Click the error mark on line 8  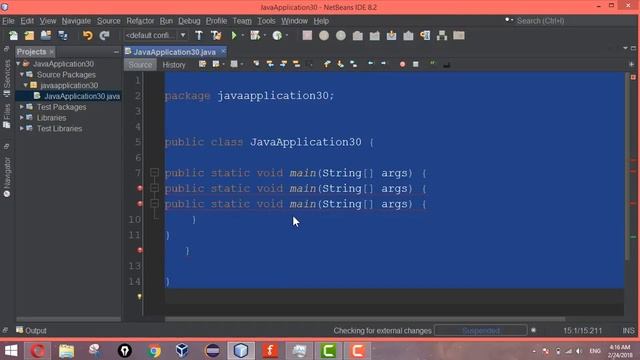pyautogui.click(x=140, y=188)
